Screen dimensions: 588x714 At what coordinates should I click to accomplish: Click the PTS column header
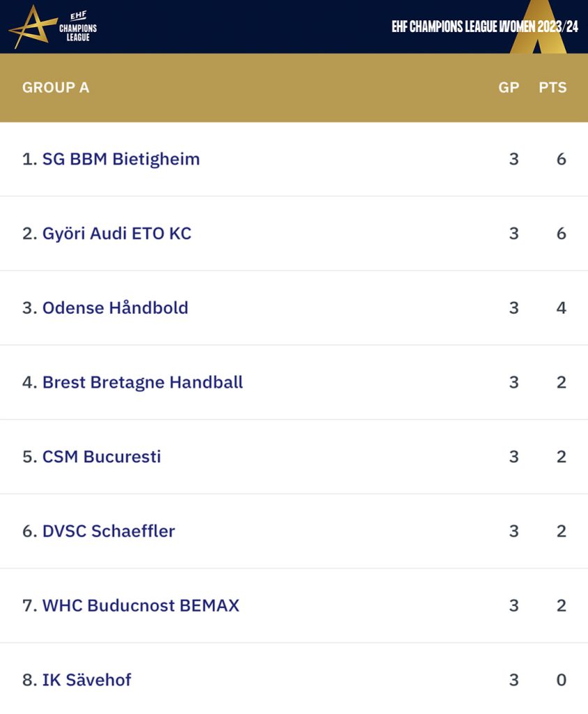tap(552, 87)
